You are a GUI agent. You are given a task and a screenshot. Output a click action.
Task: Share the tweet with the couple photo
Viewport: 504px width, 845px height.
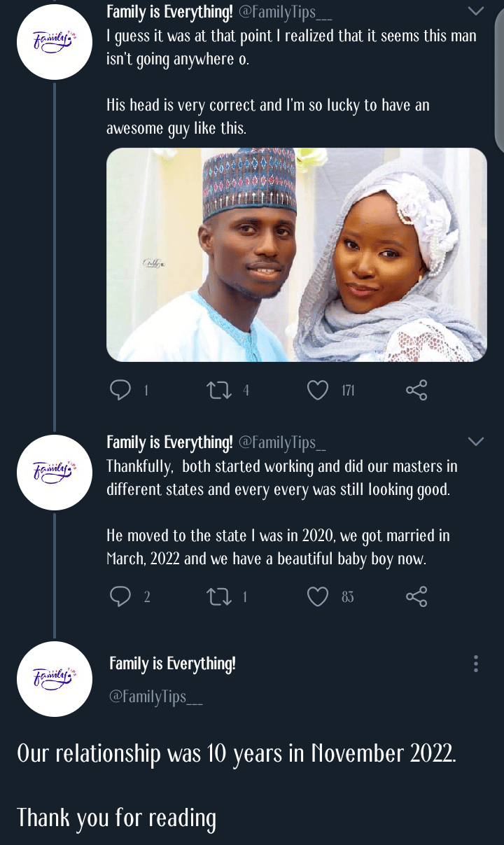[x=416, y=390]
